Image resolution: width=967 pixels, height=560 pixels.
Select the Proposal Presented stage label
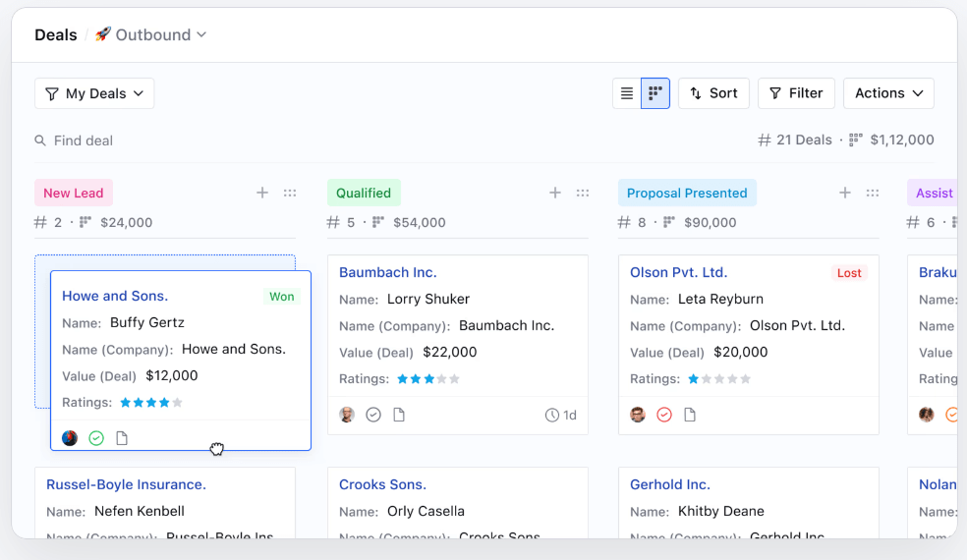[x=687, y=193]
